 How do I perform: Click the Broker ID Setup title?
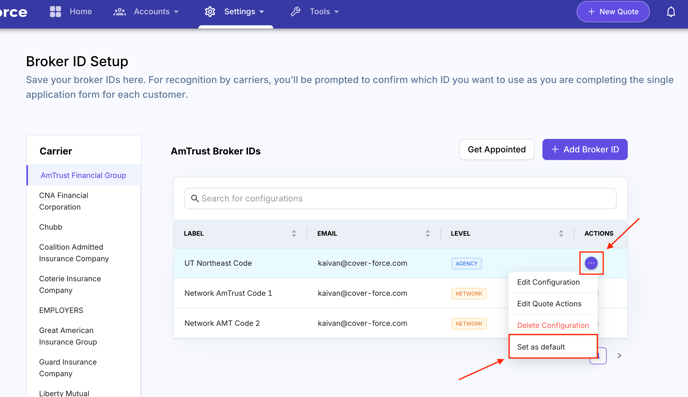77,61
